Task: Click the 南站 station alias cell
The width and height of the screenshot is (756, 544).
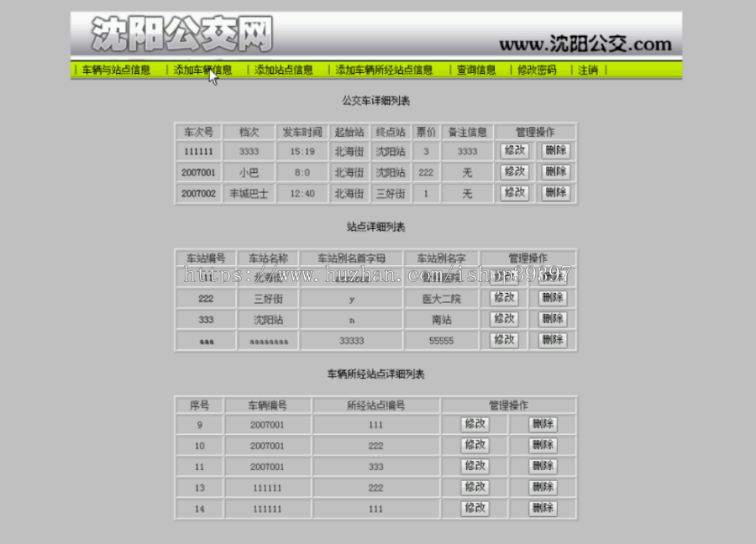Action: click(x=442, y=320)
